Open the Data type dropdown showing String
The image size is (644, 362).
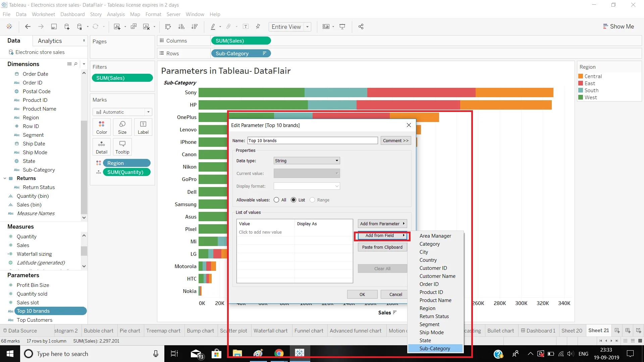(x=306, y=161)
